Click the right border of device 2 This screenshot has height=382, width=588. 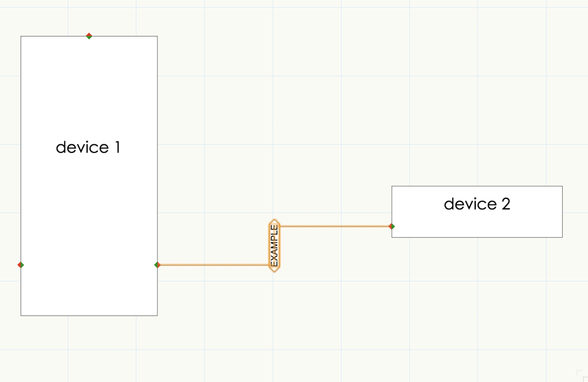click(x=562, y=212)
